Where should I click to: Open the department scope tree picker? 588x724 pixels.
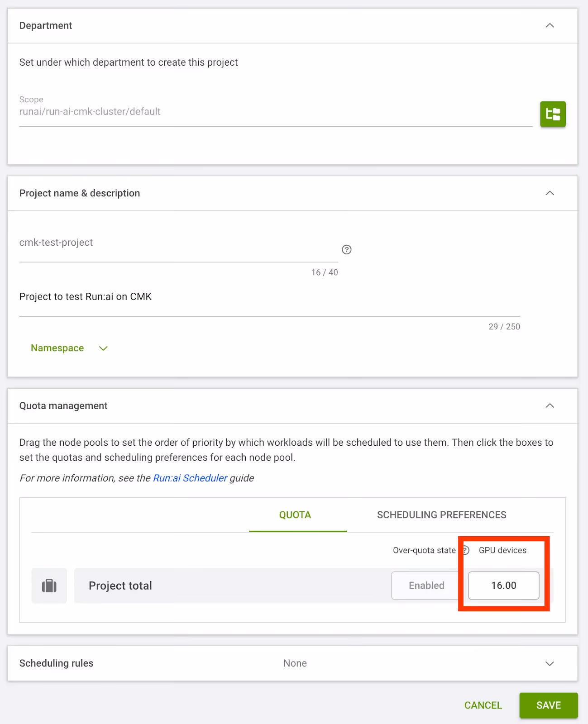coord(553,114)
